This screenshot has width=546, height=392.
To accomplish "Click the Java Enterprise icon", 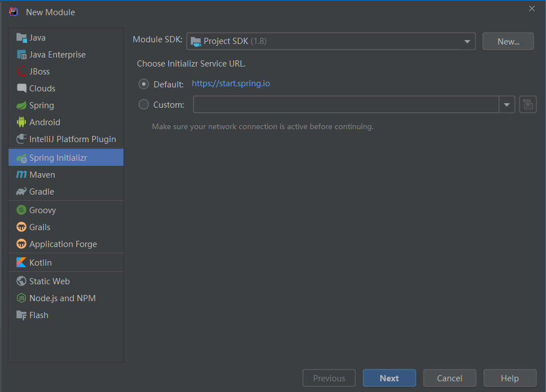I will [x=21, y=55].
